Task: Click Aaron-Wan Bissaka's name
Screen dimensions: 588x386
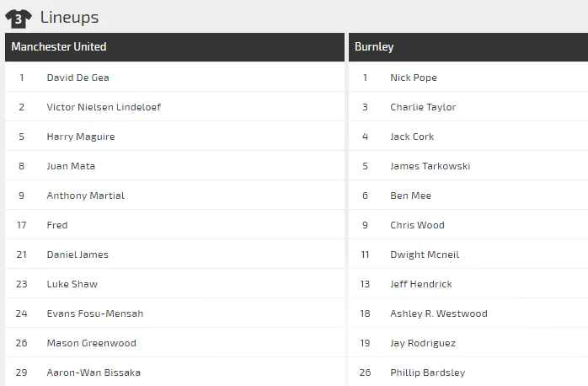Action: [94, 373]
